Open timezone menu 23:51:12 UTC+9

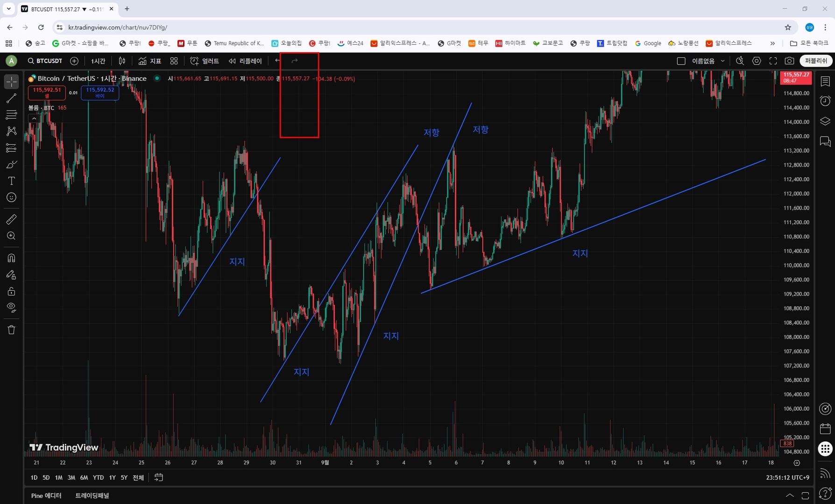(x=787, y=477)
